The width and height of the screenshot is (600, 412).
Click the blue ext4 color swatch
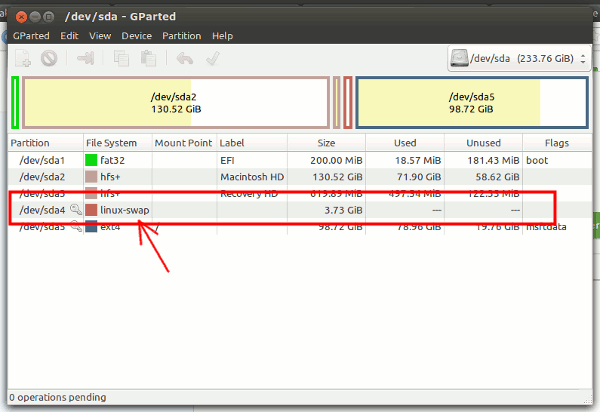pyautogui.click(x=91, y=227)
